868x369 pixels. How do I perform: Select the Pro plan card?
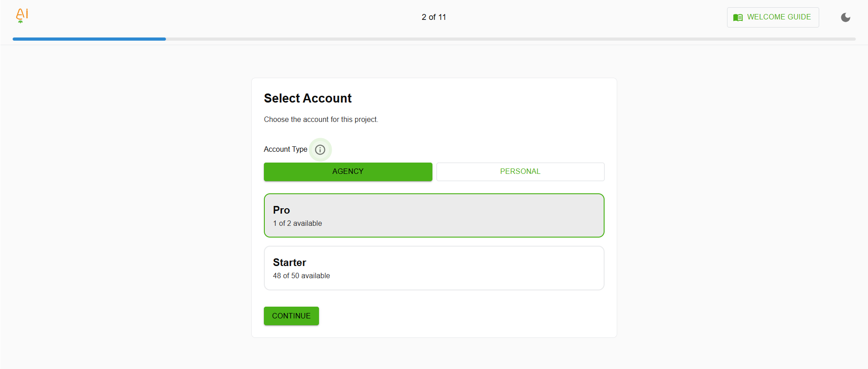tap(433, 215)
